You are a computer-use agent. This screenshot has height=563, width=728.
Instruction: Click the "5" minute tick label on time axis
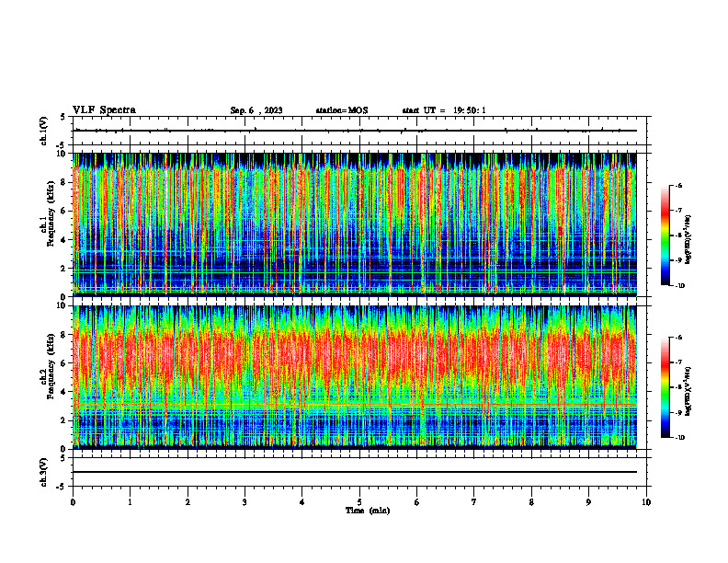pyautogui.click(x=359, y=502)
